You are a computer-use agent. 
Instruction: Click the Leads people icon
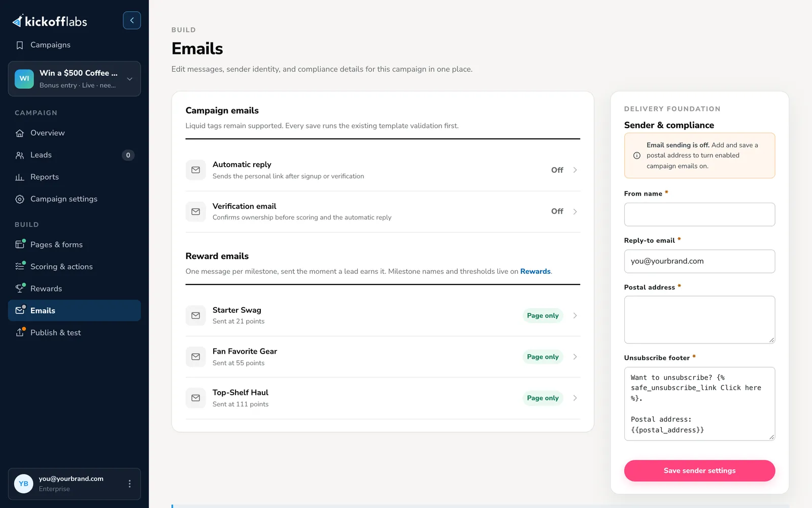20,155
